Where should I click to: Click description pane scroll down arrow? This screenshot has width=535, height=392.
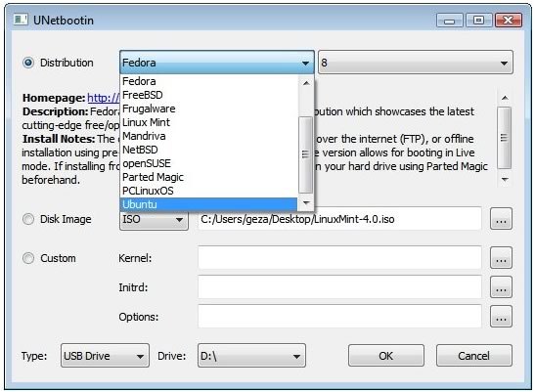point(505,179)
